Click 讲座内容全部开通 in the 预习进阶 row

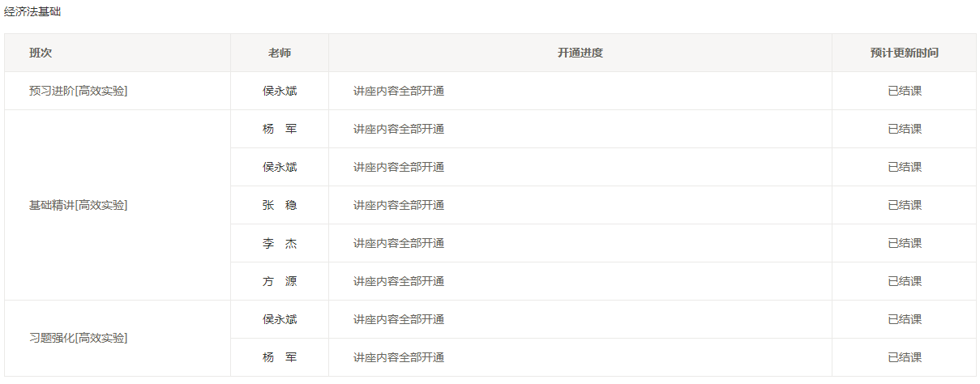[x=399, y=91]
